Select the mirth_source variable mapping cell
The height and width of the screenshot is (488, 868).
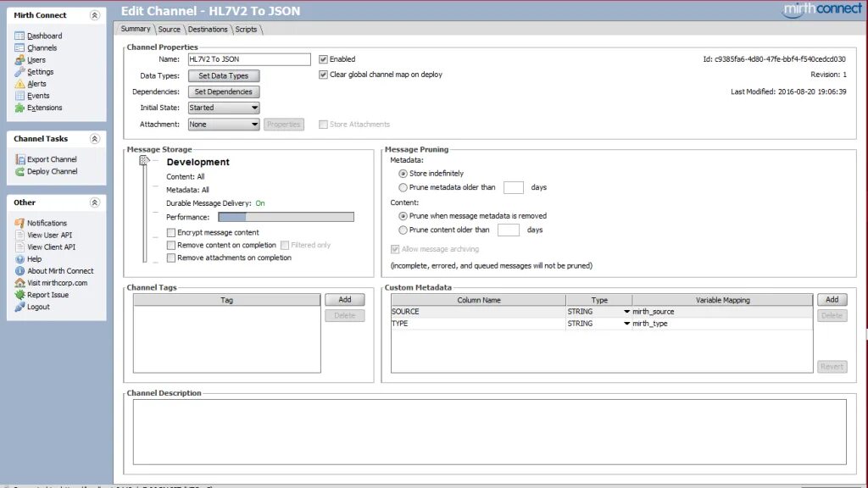point(722,312)
